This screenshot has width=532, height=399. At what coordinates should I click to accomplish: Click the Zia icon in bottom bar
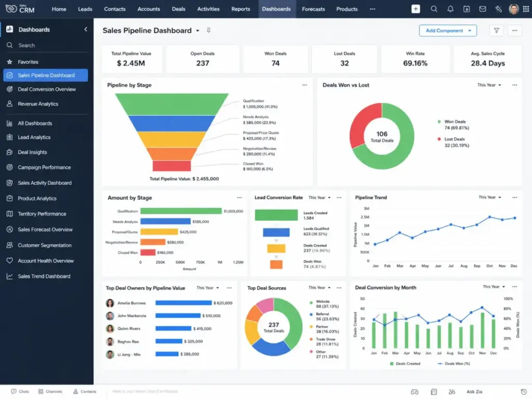(451, 392)
